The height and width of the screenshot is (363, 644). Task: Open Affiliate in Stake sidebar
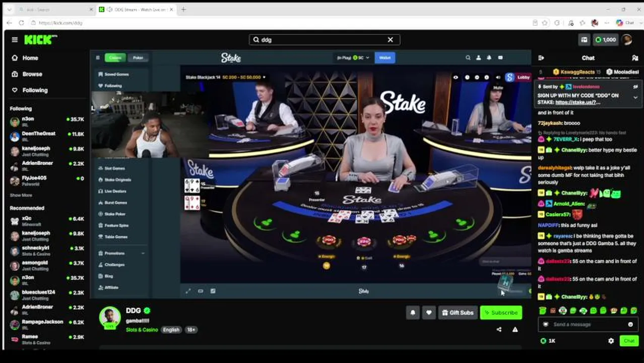click(108, 287)
